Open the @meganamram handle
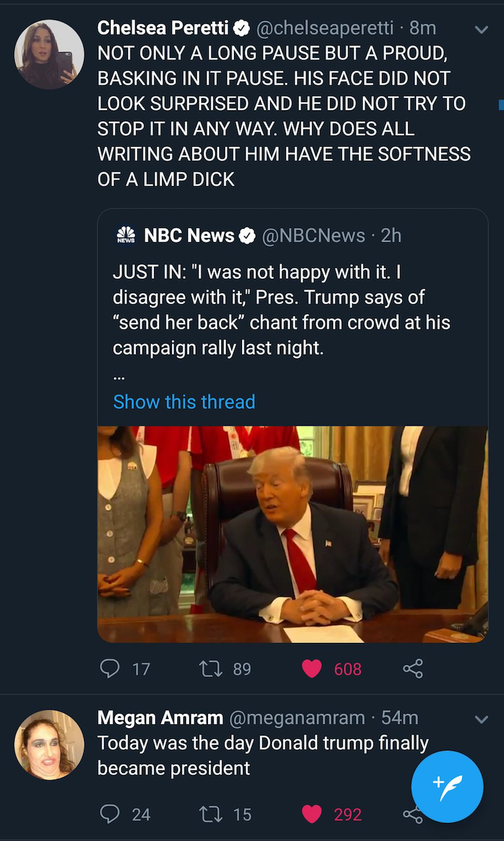The height and width of the screenshot is (841, 504). [297, 718]
